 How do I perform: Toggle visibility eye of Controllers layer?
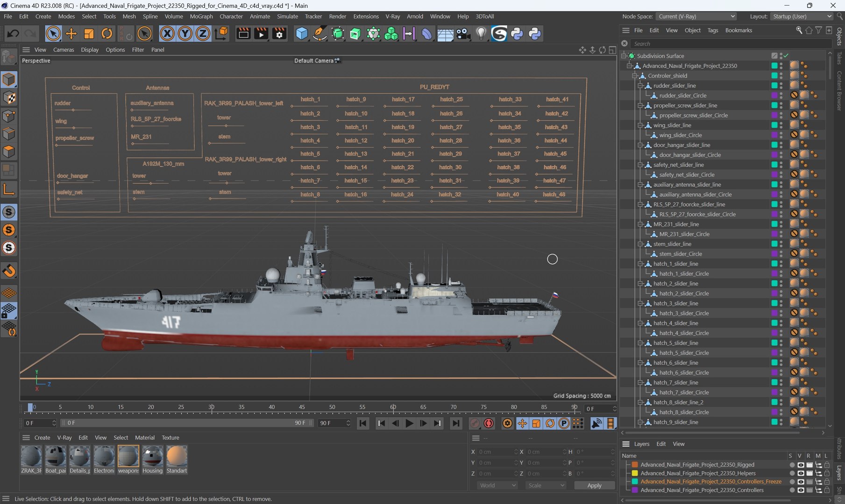click(801, 490)
